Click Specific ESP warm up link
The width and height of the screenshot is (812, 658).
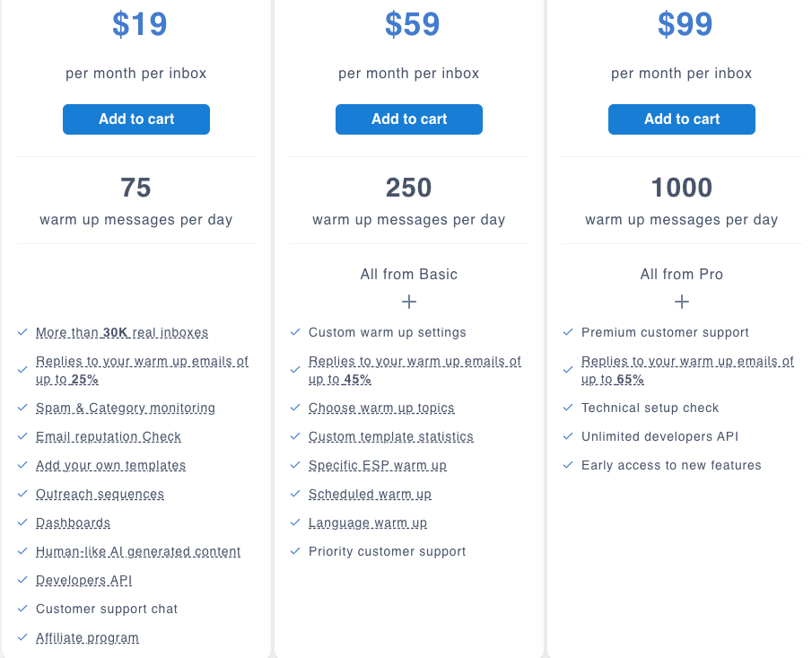[378, 465]
